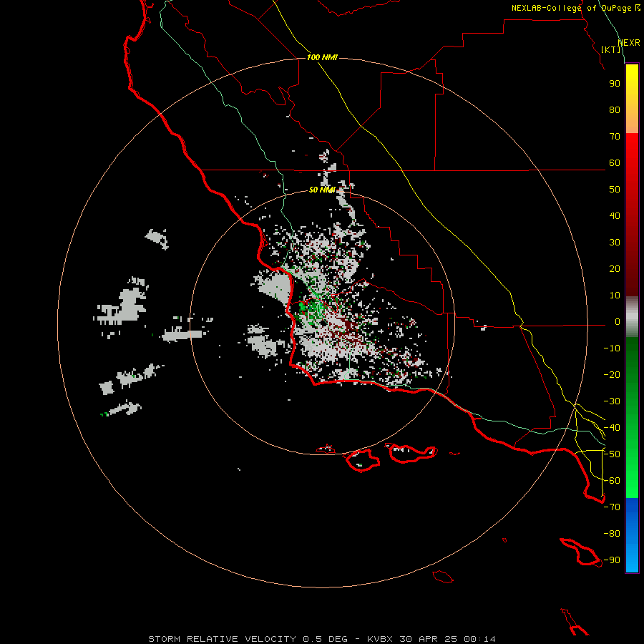Click the '60' label on the velocity scale
644x644 pixels.
[615, 163]
